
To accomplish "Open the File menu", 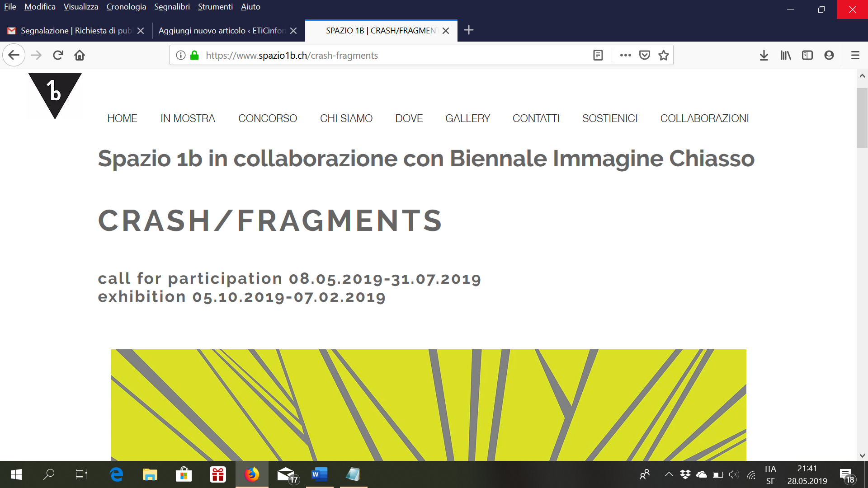I will coord(10,7).
